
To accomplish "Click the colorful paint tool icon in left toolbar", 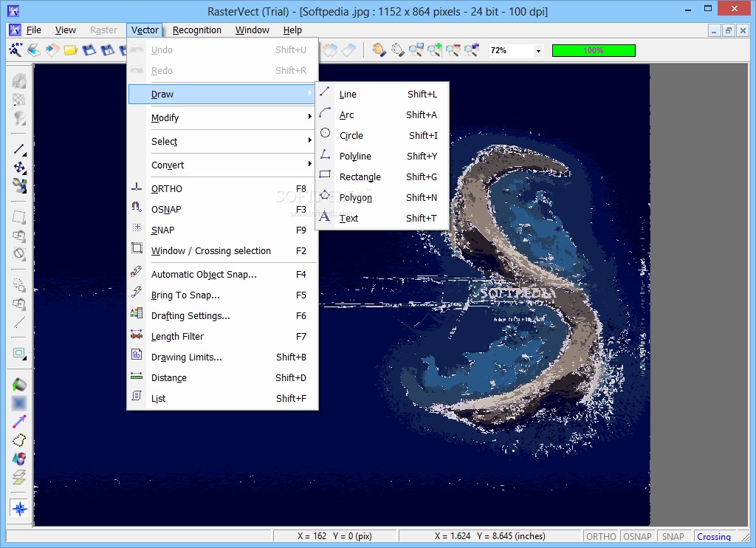I will click(x=19, y=185).
